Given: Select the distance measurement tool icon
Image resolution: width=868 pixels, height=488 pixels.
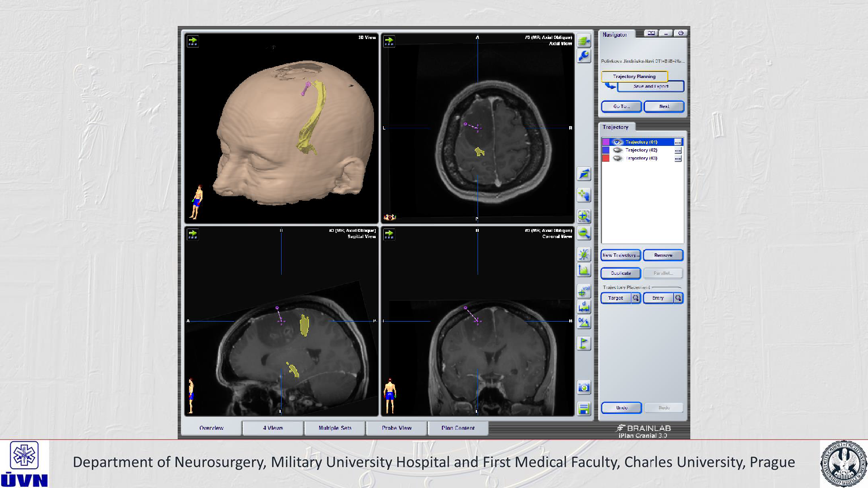Looking at the screenshot, I should click(584, 307).
